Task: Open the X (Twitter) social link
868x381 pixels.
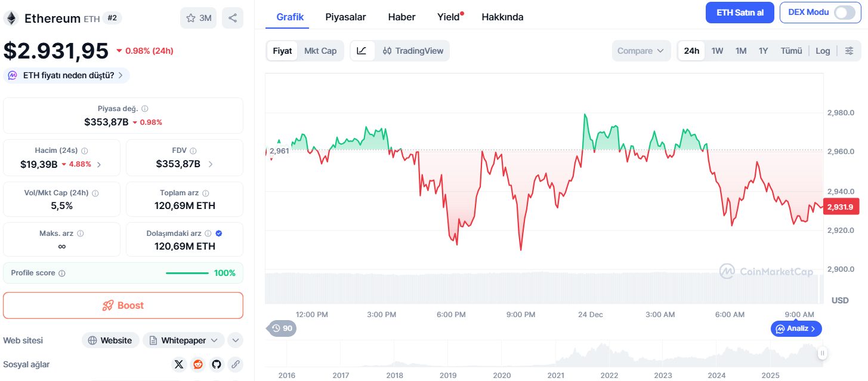Action: pos(179,364)
